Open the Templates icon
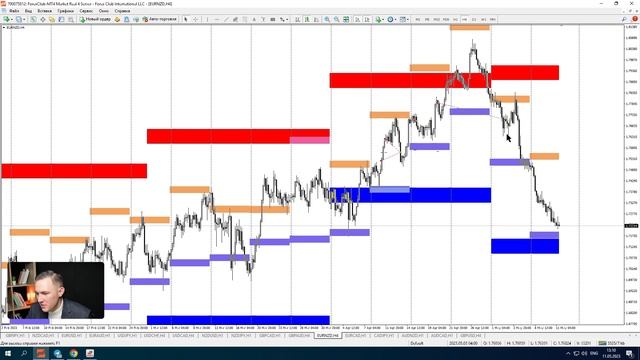This screenshot has width=640, height=360. [403, 19]
